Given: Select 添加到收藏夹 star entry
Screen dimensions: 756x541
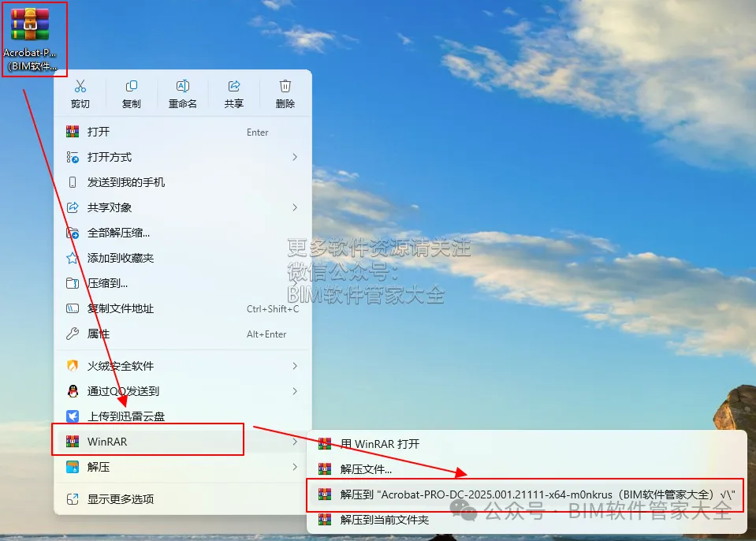Looking at the screenshot, I should [x=183, y=258].
